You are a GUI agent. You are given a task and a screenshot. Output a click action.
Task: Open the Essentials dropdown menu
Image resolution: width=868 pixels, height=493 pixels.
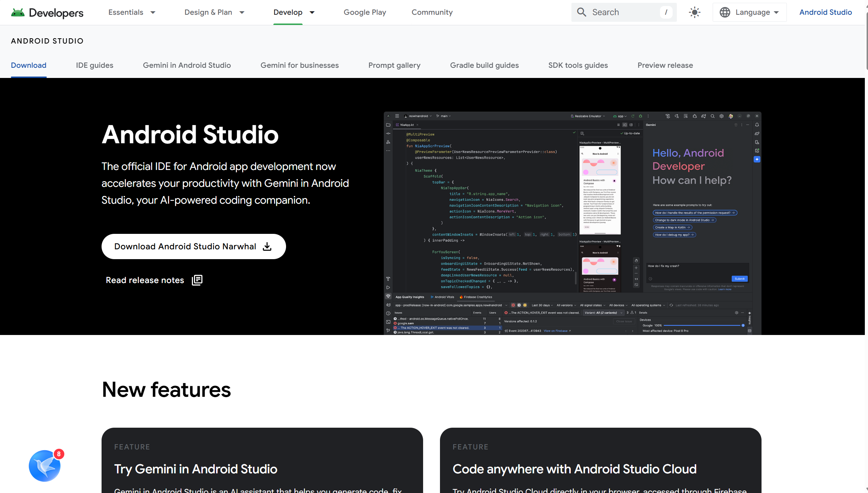pyautogui.click(x=132, y=12)
